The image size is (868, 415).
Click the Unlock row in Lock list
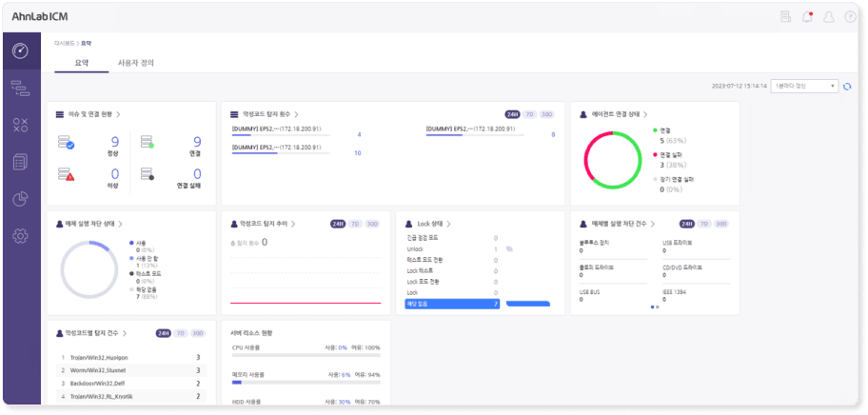[x=452, y=249]
